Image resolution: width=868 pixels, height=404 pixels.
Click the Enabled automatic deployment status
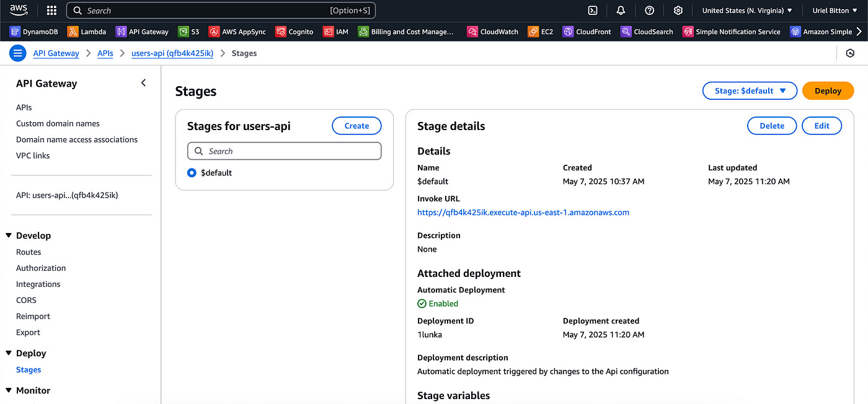pos(438,304)
